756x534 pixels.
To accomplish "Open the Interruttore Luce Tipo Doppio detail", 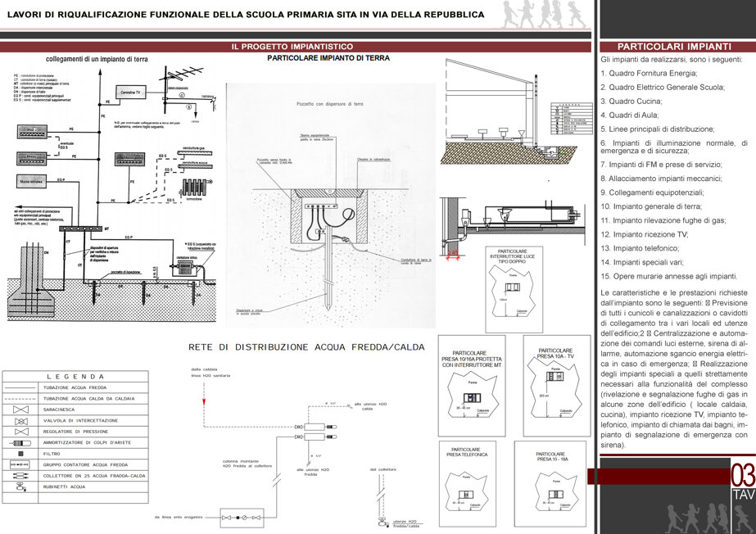I will click(x=514, y=289).
